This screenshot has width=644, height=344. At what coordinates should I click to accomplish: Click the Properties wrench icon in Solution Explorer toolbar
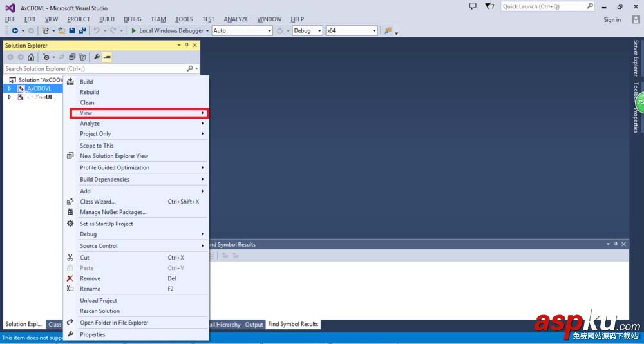point(97,57)
